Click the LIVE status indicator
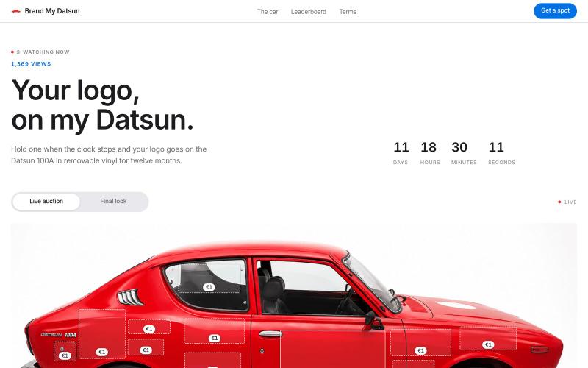The image size is (588, 368). point(567,202)
